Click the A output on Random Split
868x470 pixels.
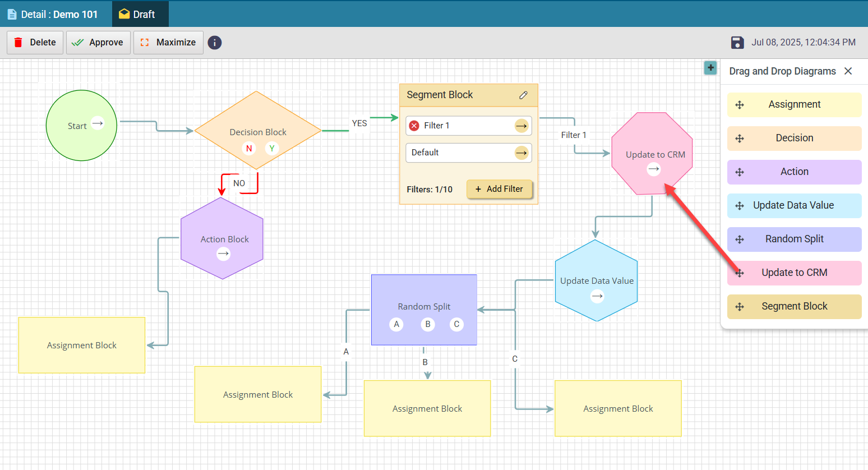pyautogui.click(x=396, y=324)
